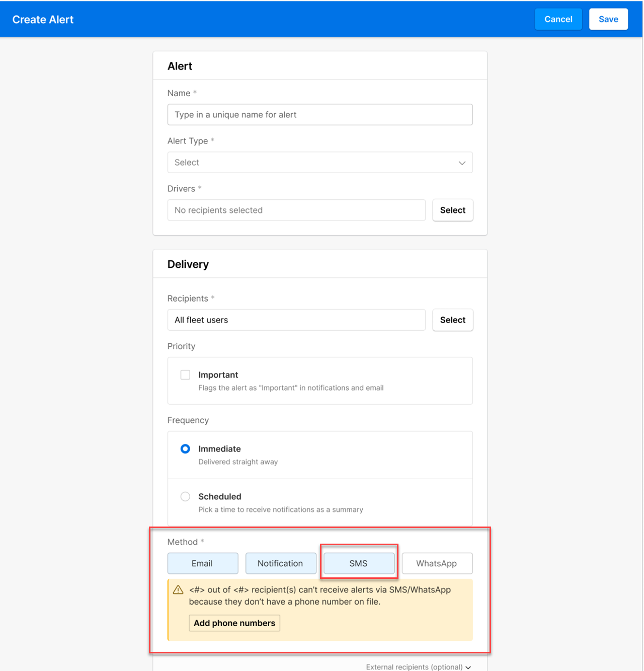Deselect the SMS delivery method
644x671 pixels.
click(358, 563)
